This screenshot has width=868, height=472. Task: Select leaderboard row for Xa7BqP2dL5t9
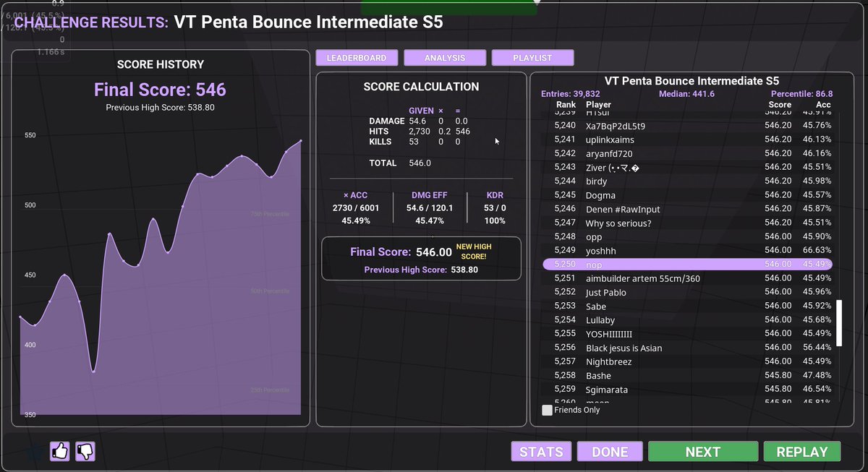pos(687,126)
